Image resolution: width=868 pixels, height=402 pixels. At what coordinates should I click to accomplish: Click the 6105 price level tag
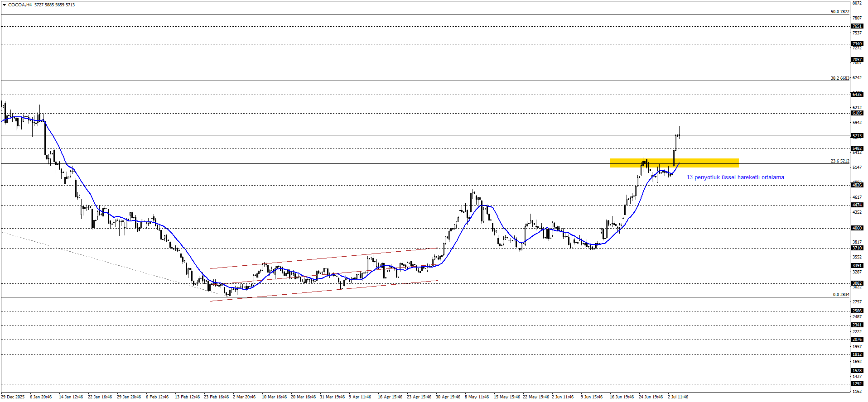[x=857, y=113]
